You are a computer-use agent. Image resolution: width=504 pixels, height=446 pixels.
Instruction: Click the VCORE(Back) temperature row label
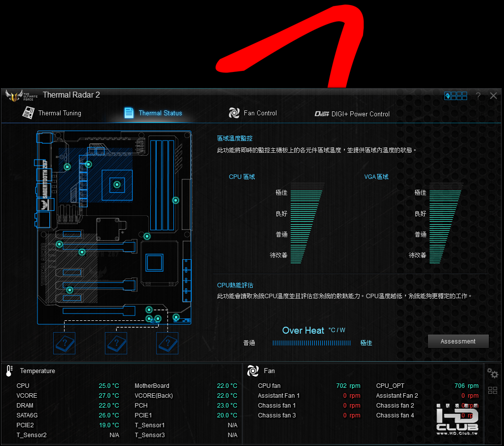click(x=154, y=396)
